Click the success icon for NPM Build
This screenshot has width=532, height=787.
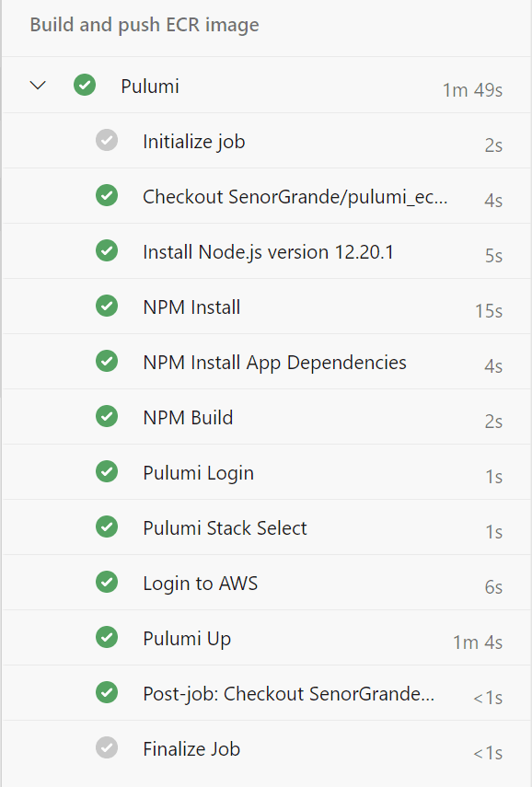[107, 416]
